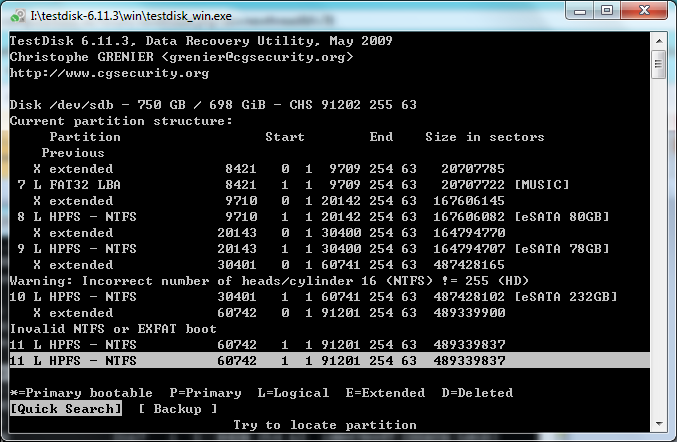Image resolution: width=677 pixels, height=442 pixels.
Task: Click the '*=Primary bootable' legend entry
Action: (x=81, y=393)
